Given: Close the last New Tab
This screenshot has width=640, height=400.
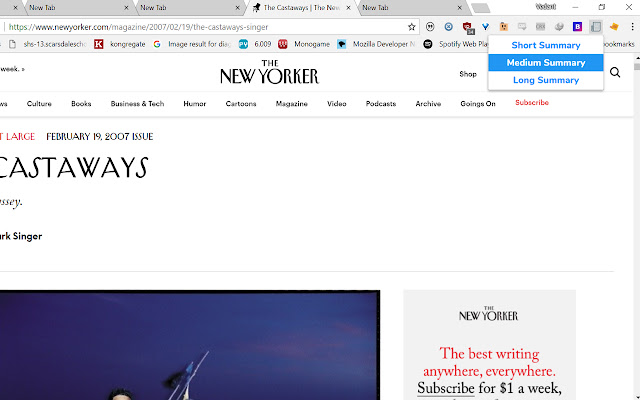Looking at the screenshot, I should [460, 8].
